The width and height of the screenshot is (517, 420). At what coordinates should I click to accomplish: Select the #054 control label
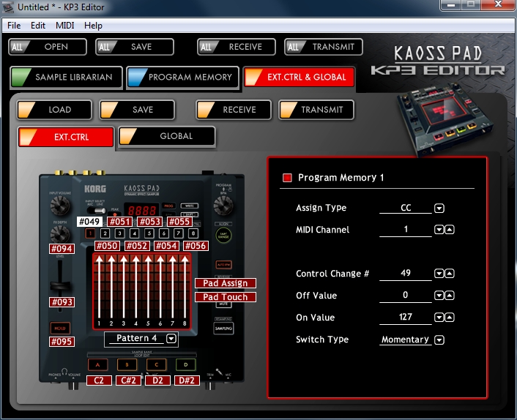(166, 246)
